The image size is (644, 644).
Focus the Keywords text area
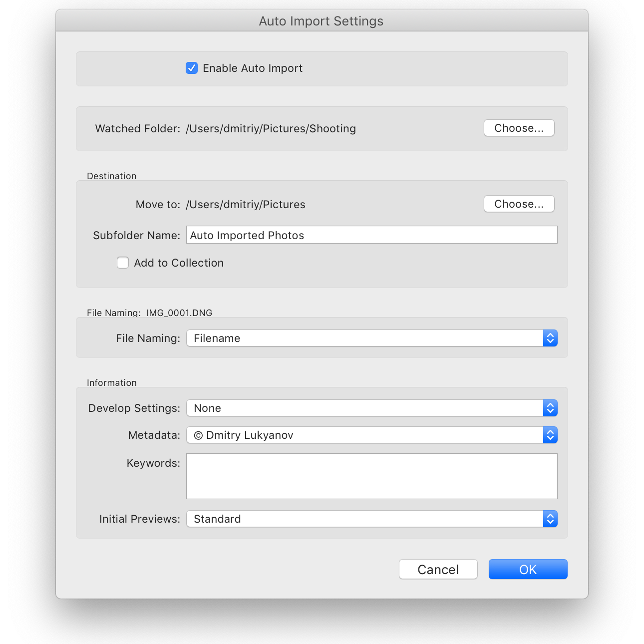click(x=371, y=476)
